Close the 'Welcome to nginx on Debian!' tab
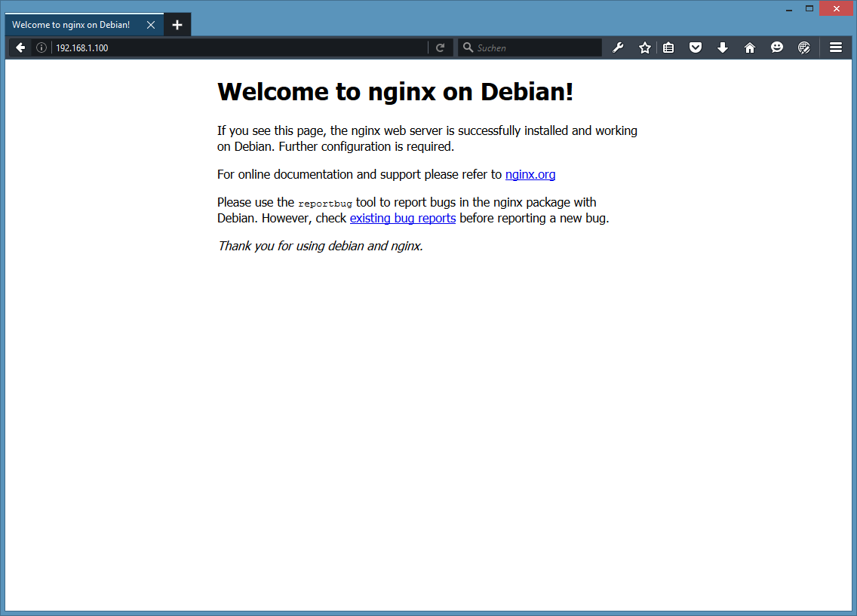Image resolution: width=857 pixels, height=616 pixels. (151, 25)
